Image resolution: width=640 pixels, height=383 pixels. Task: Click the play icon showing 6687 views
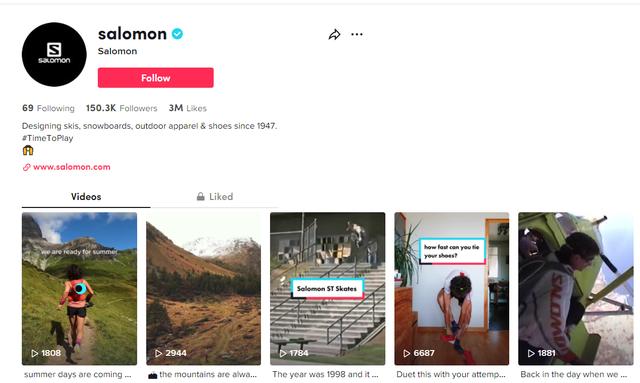coord(407,353)
